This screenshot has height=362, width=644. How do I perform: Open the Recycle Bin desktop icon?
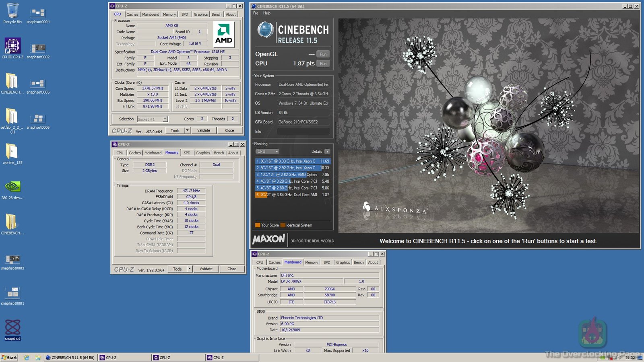pos(12,12)
